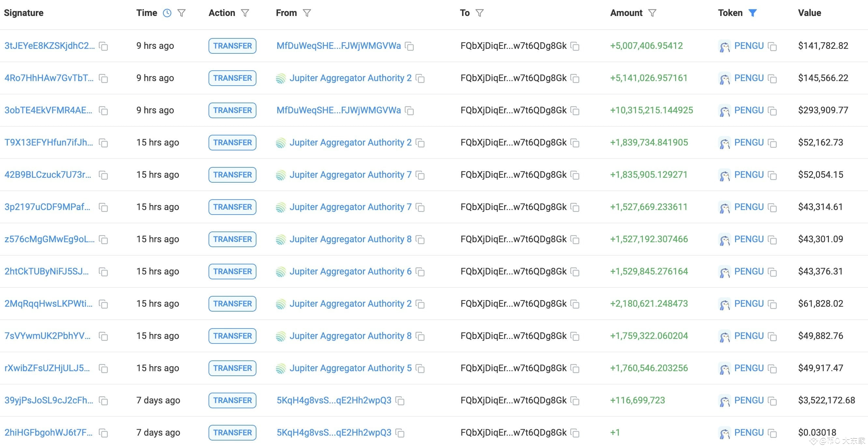Open 5KqH4g8vsS...qE2Hh2wpQ3 in the $0.03018 row
The width and height of the screenshot is (868, 448).
tap(334, 433)
